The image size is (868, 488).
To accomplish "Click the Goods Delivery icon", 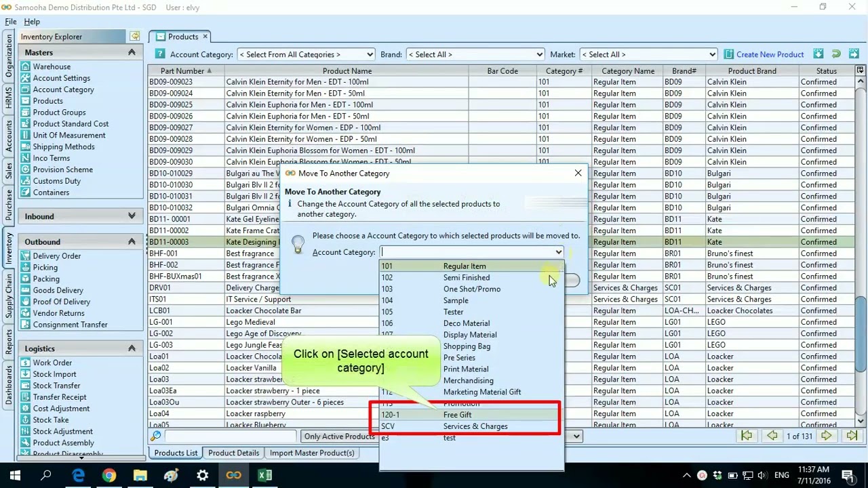I will pyautogui.click(x=25, y=291).
